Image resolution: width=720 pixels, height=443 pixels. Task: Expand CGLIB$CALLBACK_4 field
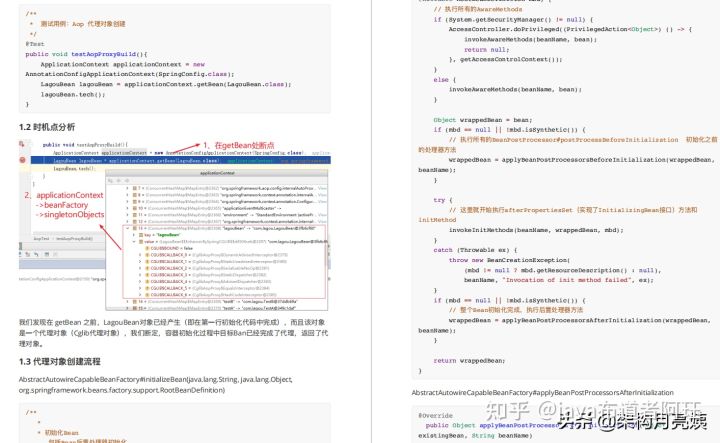point(140,281)
